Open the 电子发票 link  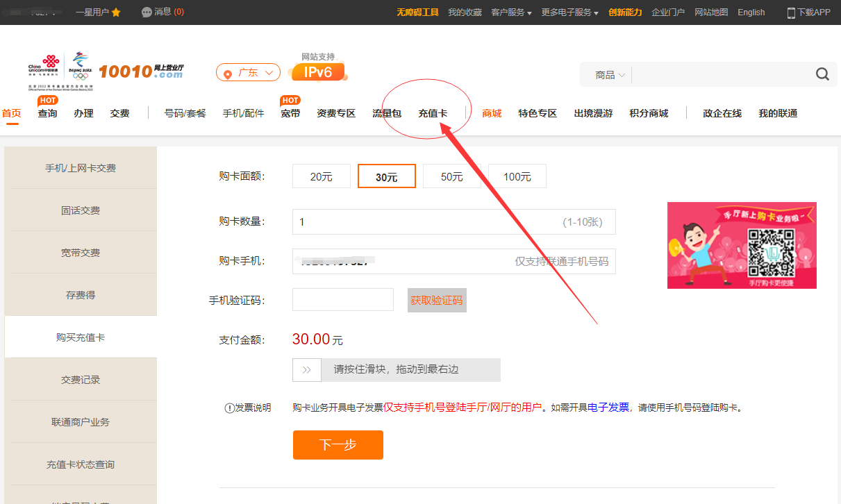(608, 408)
